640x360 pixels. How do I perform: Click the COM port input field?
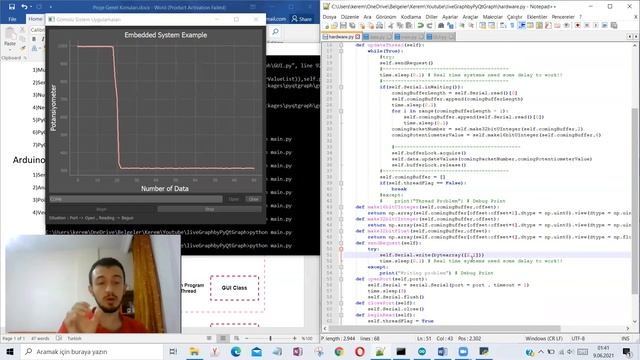[136, 199]
